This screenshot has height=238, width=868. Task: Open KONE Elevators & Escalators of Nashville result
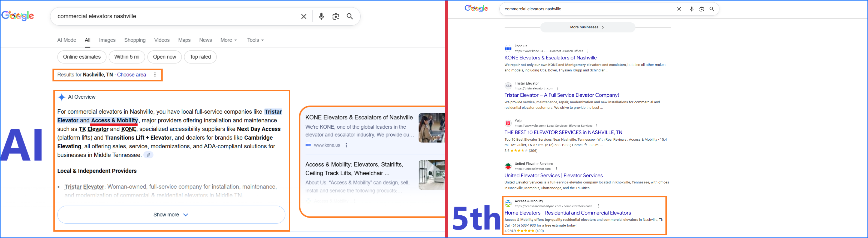pos(550,58)
